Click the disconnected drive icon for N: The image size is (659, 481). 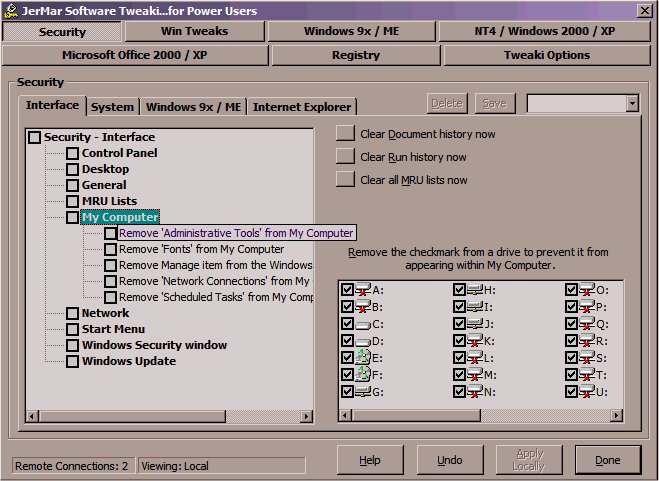coord(475,392)
